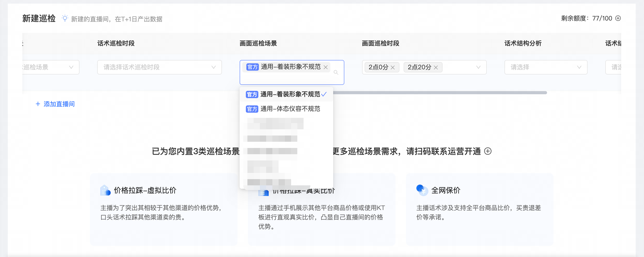Click the 话术巡检时段 column header
The image size is (644, 257).
pos(116,43)
